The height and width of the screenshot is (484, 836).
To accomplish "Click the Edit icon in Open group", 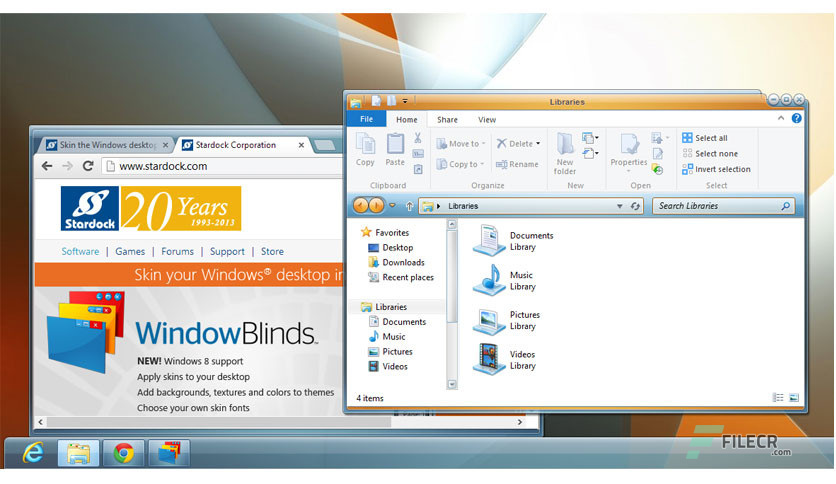I will coord(658,154).
